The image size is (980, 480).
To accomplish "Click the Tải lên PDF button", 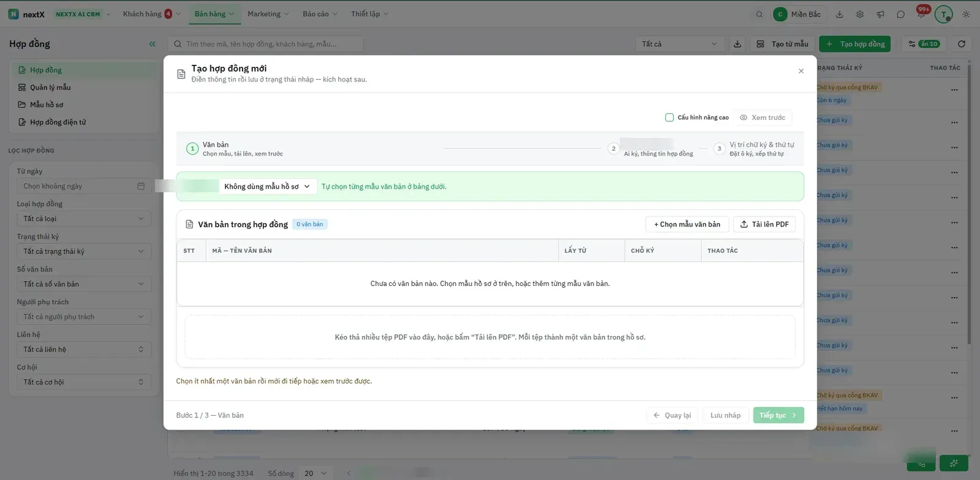I will (764, 225).
